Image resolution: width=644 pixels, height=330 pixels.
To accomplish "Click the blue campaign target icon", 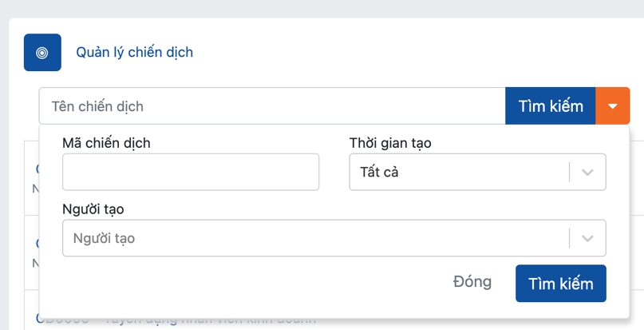I will (x=42, y=53).
